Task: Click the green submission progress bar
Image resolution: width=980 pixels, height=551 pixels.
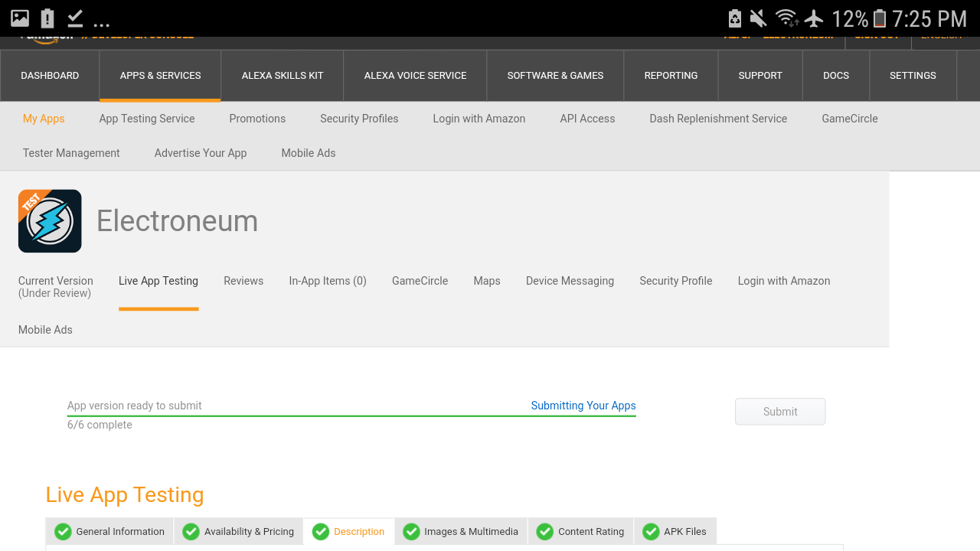Action: pyautogui.click(x=351, y=416)
